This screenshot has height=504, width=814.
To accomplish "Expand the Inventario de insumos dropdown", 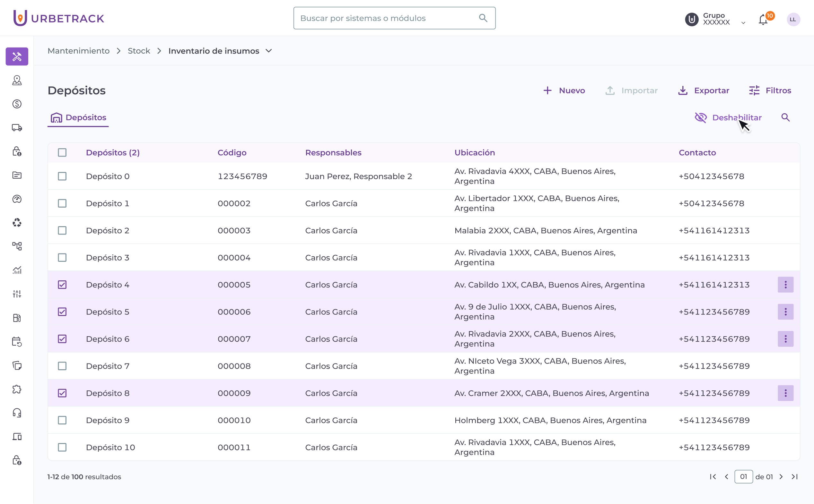I will [268, 51].
